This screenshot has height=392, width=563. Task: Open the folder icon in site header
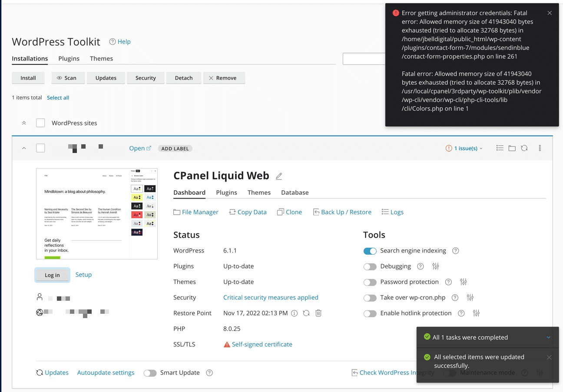[512, 148]
